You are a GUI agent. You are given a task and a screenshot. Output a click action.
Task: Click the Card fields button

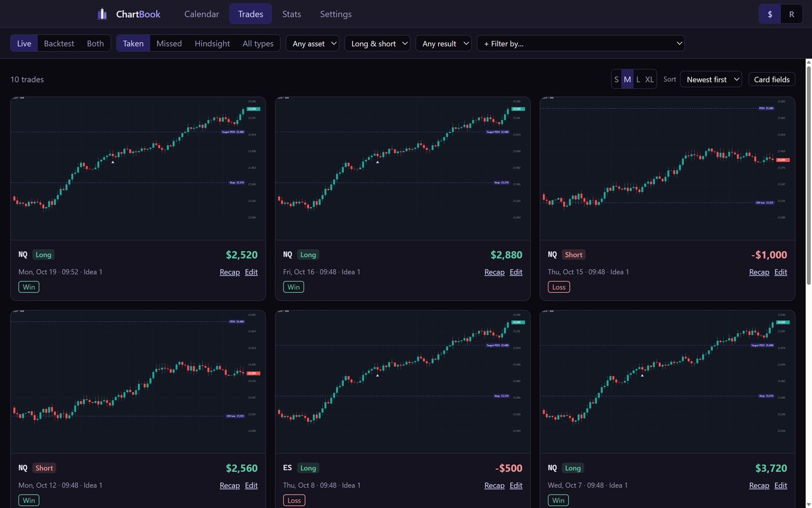771,80
